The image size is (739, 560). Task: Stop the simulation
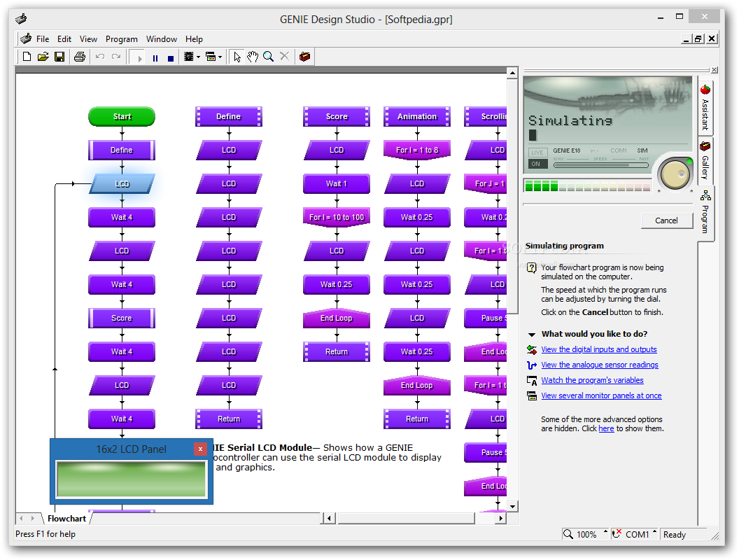(x=171, y=58)
